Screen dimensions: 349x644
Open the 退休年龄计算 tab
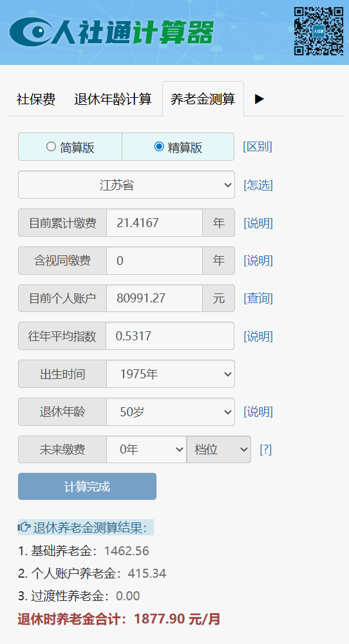coord(113,99)
